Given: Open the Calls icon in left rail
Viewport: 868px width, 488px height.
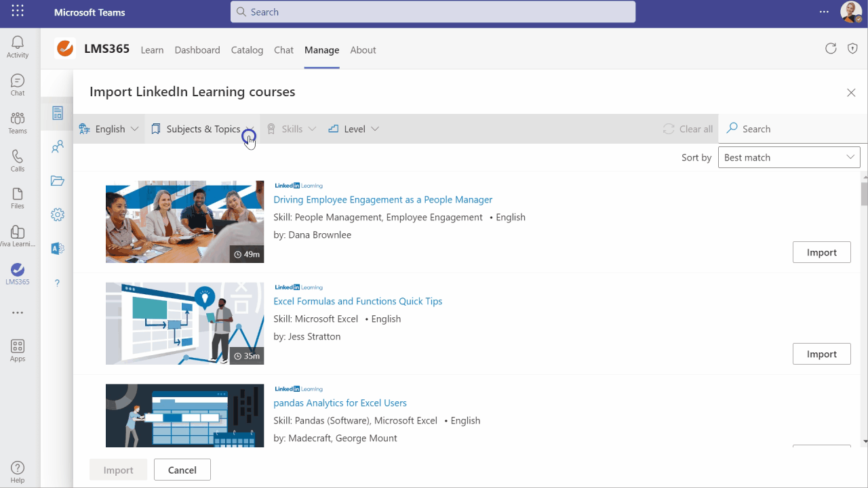Looking at the screenshot, I should pyautogui.click(x=18, y=161).
